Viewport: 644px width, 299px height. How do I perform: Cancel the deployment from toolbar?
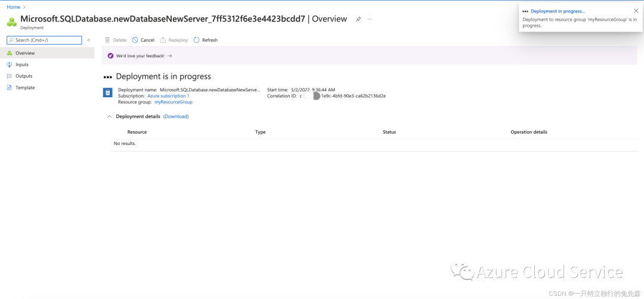[143, 41]
